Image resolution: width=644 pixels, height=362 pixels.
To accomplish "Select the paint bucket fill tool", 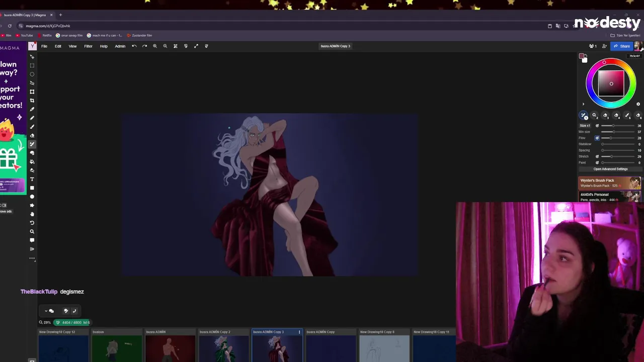I will 32,161.
